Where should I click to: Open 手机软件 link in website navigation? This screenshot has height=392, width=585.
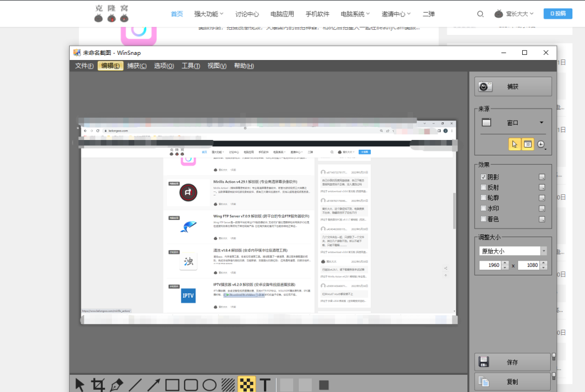pos(317,14)
